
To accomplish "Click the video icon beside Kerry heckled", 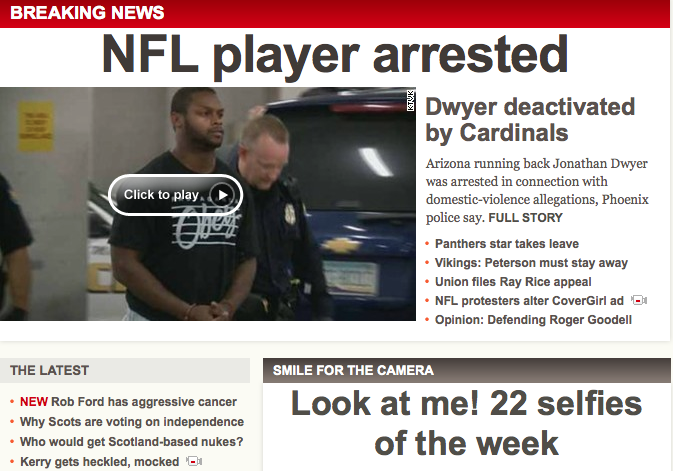I will 194,462.
